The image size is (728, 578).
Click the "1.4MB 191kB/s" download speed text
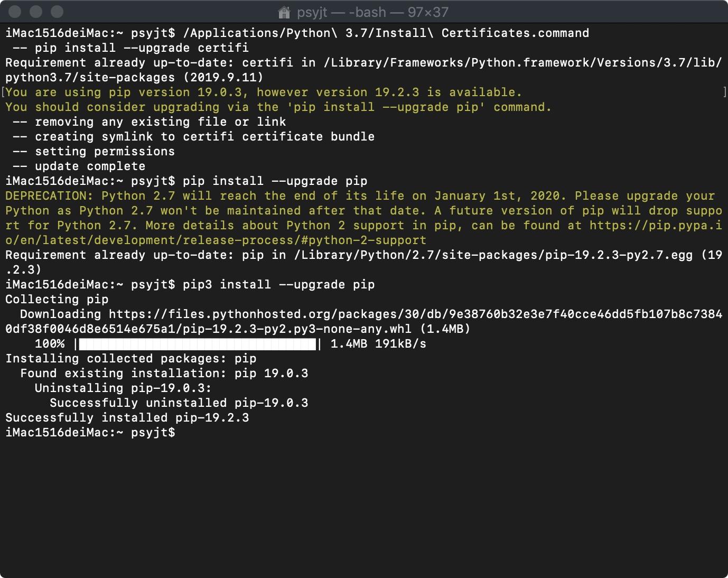coord(378,344)
